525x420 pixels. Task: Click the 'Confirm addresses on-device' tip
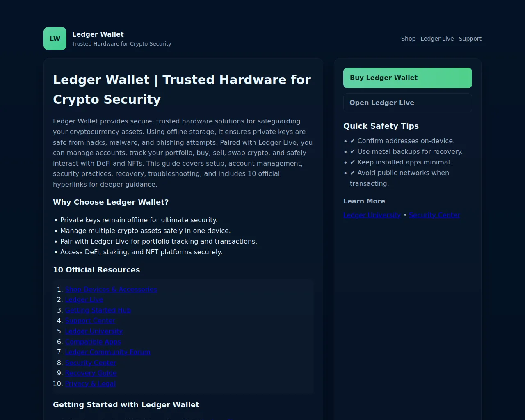pos(402,141)
